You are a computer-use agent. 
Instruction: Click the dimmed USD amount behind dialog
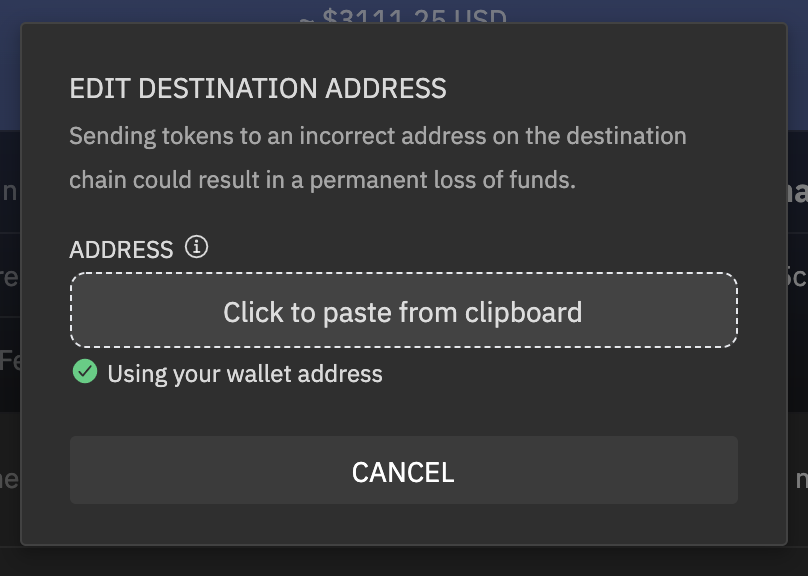[x=403, y=15]
